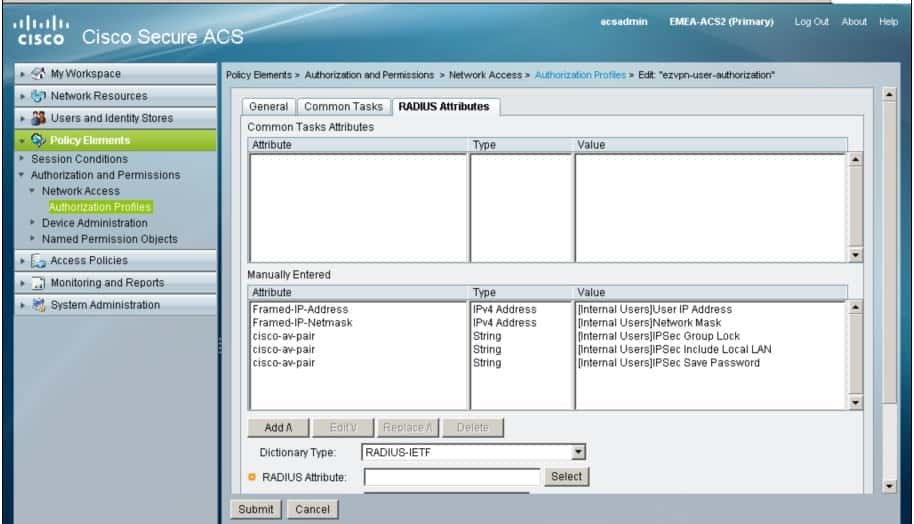Image resolution: width=914 pixels, height=524 pixels.
Task: Click Authorization Profiles breadcrumb link
Action: [x=580, y=75]
